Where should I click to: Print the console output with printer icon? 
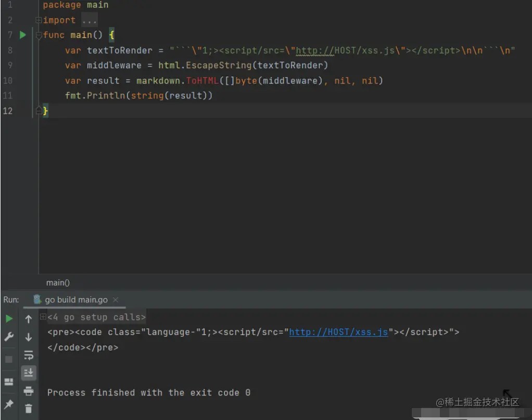click(x=29, y=391)
